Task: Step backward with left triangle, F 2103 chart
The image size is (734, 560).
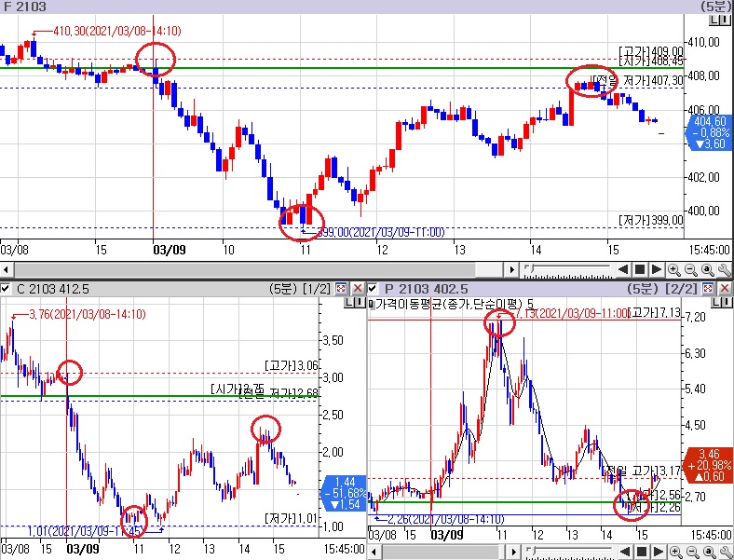Action: 622,269
